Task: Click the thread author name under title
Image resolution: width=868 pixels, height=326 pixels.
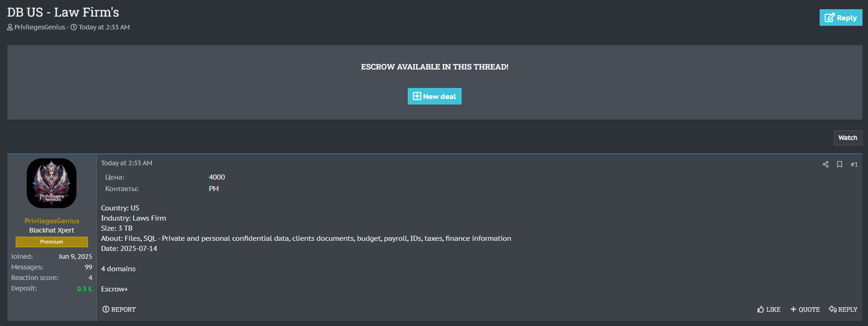Action: [x=40, y=28]
